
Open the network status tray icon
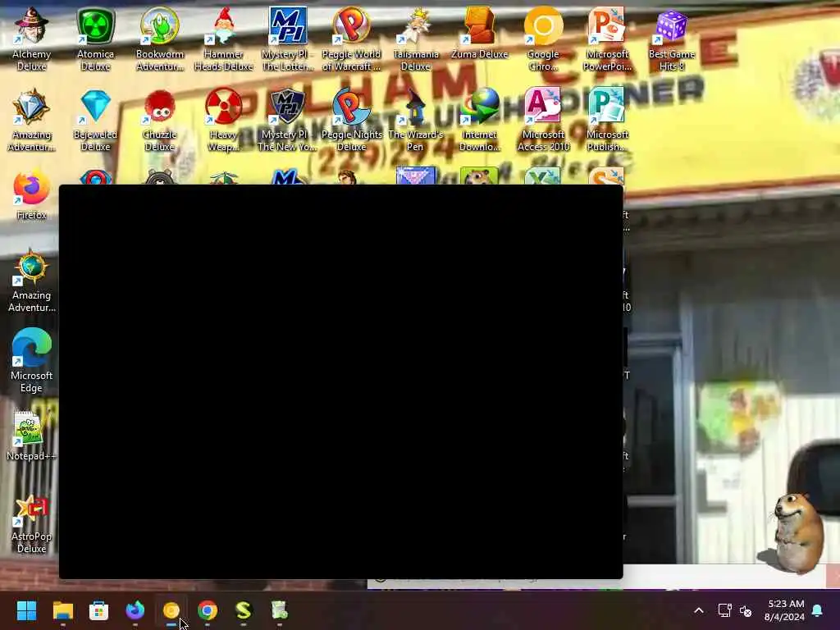coord(724,610)
